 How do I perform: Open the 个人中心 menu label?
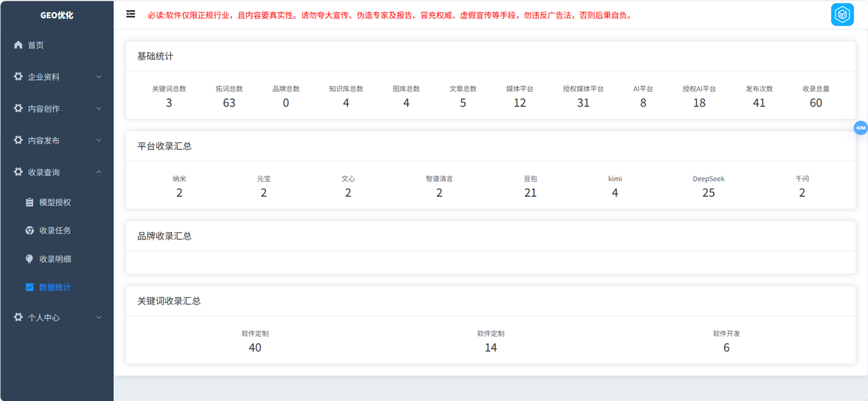click(x=43, y=318)
